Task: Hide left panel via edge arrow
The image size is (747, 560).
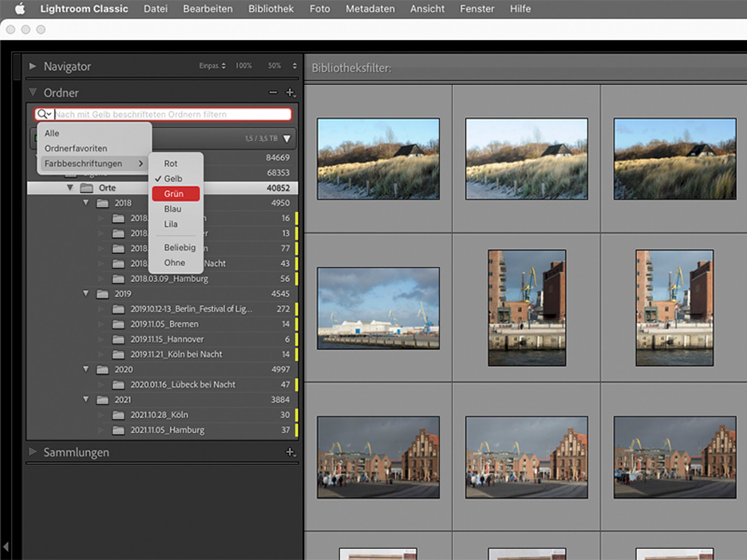Action: [6, 547]
